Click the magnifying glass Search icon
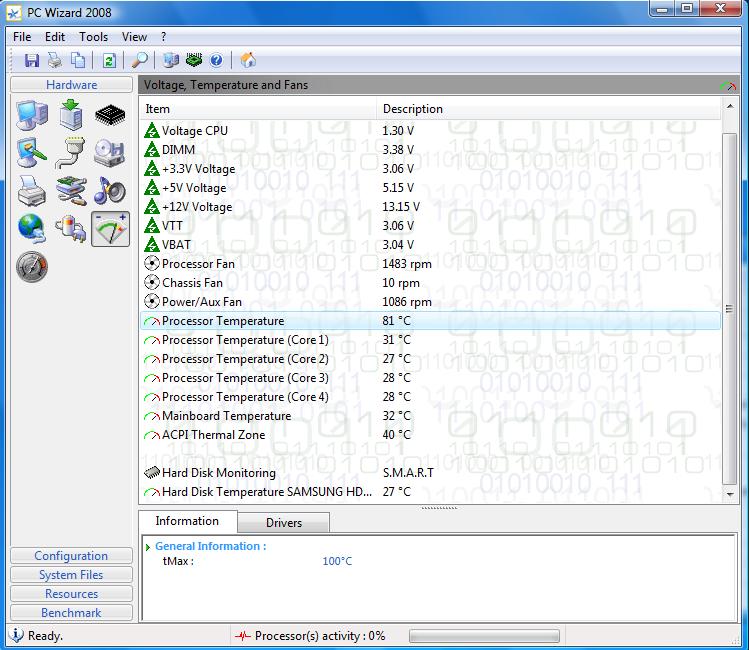Viewport: 749px width, 650px height. (x=139, y=60)
